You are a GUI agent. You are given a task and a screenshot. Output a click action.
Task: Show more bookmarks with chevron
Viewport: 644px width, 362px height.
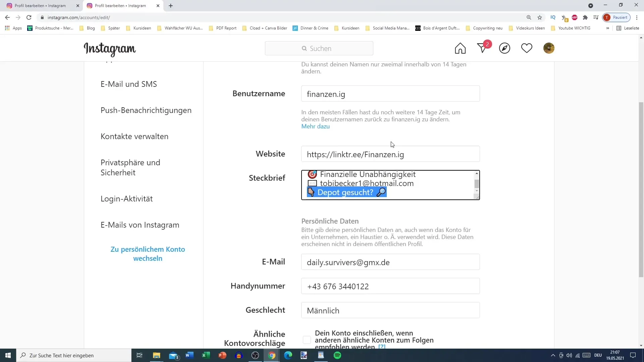(x=607, y=28)
